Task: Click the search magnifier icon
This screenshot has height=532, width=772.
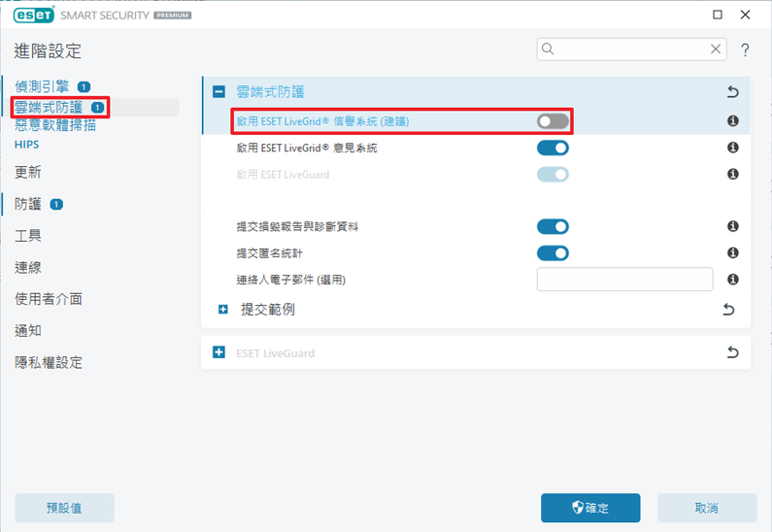Action: [x=548, y=49]
